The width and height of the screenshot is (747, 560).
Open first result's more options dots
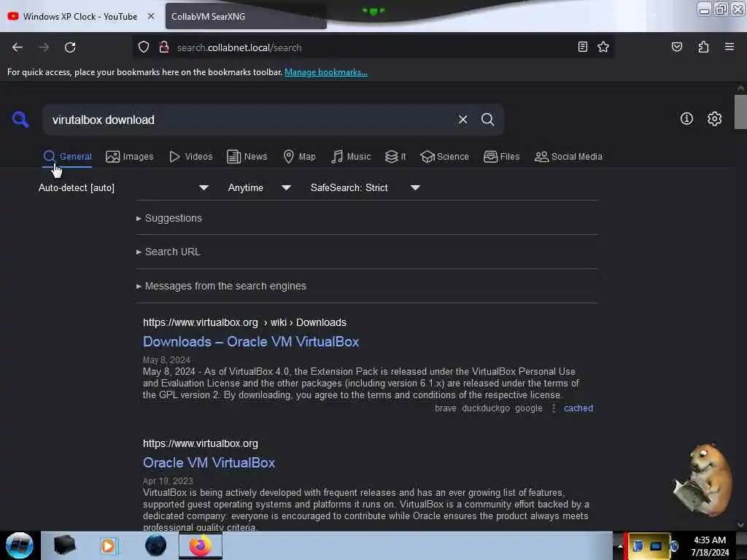(x=553, y=408)
